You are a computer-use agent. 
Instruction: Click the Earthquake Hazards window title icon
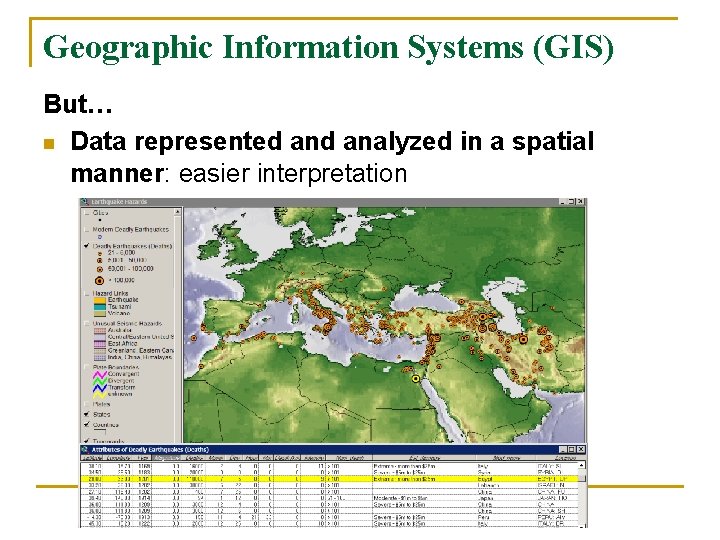coord(85,202)
